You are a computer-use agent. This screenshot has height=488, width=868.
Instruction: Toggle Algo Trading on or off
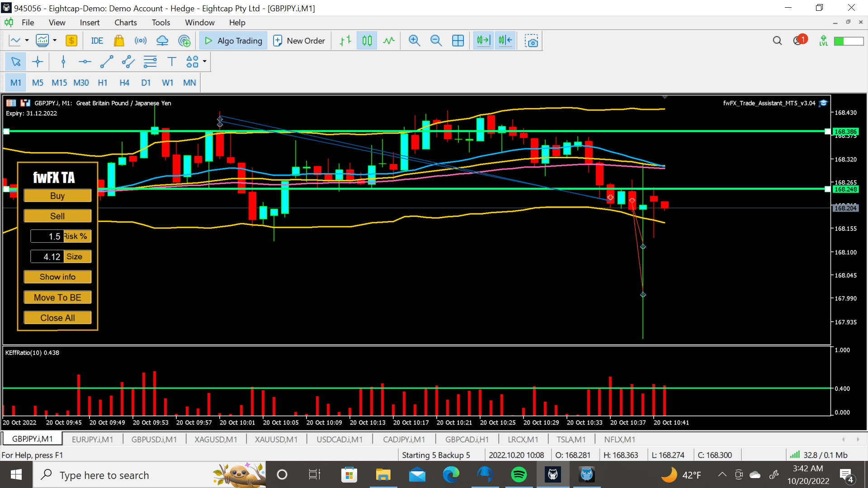click(233, 41)
